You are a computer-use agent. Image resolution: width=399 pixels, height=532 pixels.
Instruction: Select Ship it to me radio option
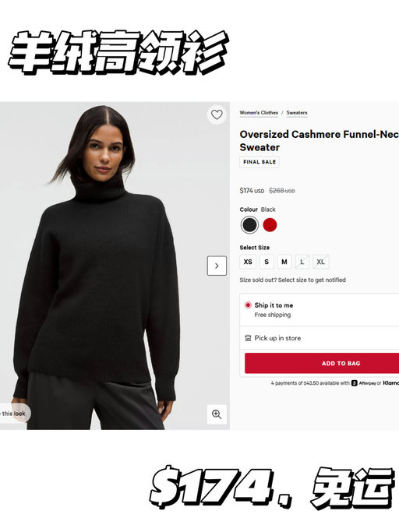click(248, 305)
